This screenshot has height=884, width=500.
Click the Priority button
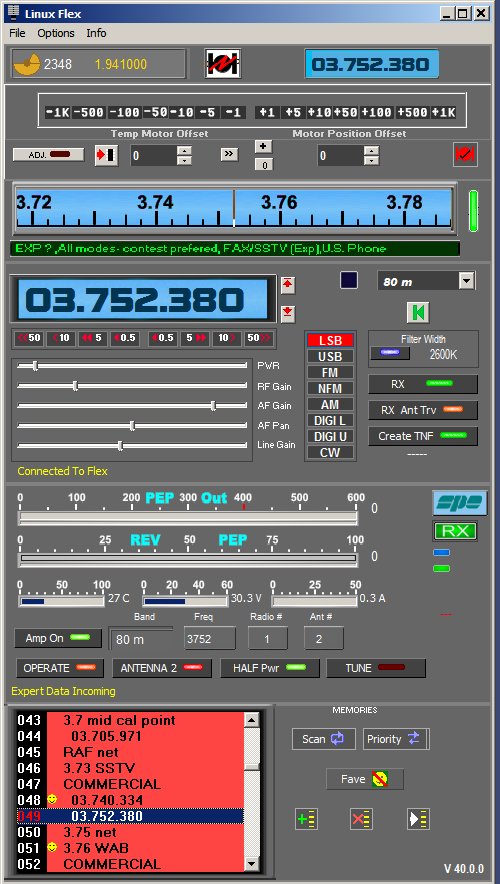tap(396, 739)
